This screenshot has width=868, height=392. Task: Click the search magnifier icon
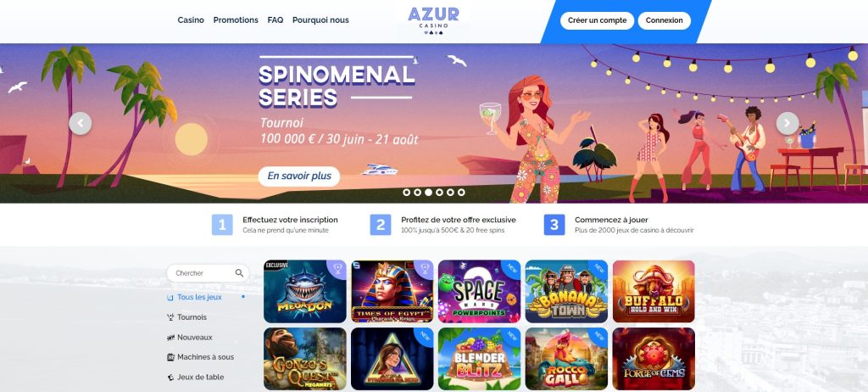click(239, 273)
